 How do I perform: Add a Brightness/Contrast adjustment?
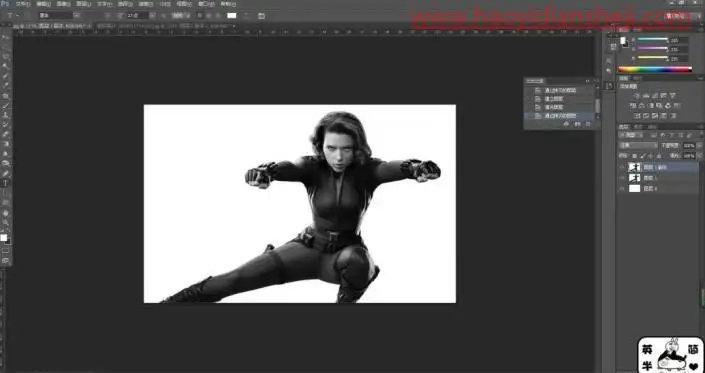[637, 95]
